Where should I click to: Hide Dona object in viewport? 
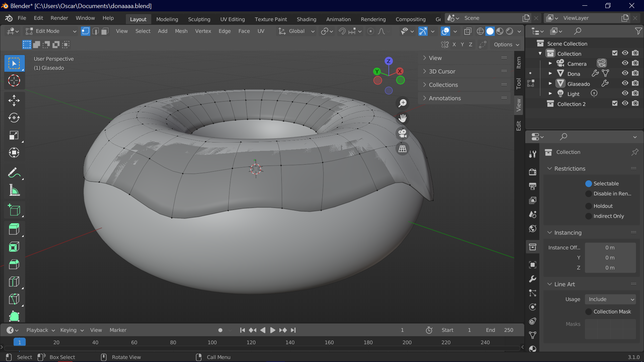pos(625,73)
